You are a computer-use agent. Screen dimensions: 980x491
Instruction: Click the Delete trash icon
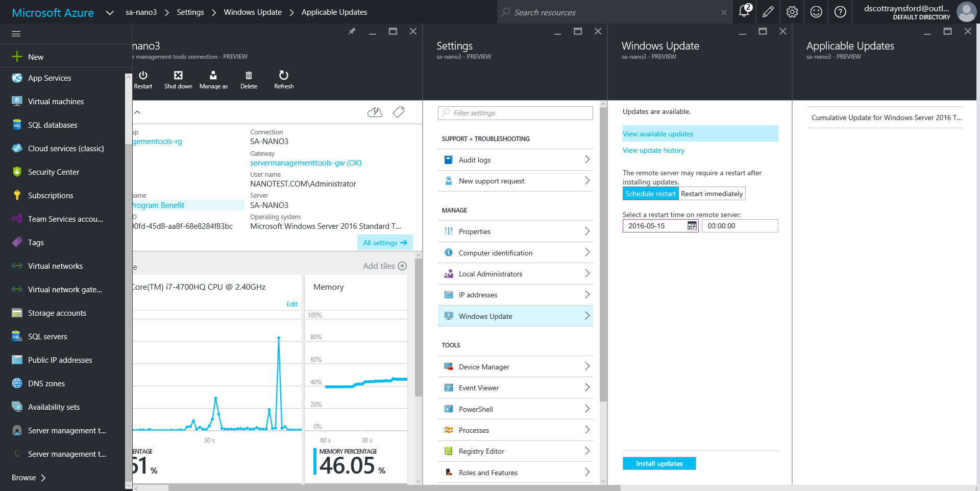[x=249, y=76]
